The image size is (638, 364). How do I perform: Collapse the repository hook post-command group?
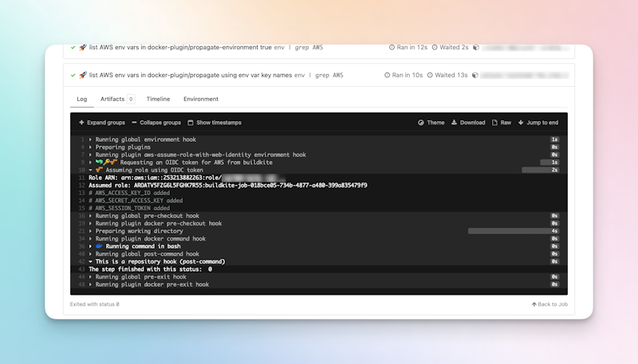pyautogui.click(x=90, y=261)
